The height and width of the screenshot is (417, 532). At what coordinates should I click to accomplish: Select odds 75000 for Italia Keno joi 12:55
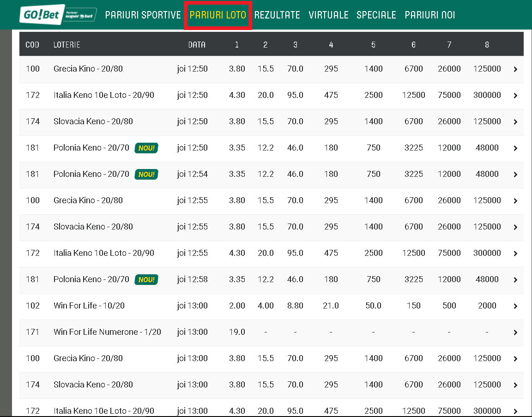pyautogui.click(x=449, y=253)
